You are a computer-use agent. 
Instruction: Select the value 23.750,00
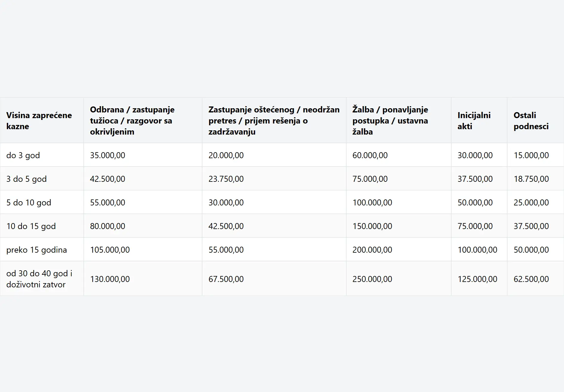click(226, 179)
